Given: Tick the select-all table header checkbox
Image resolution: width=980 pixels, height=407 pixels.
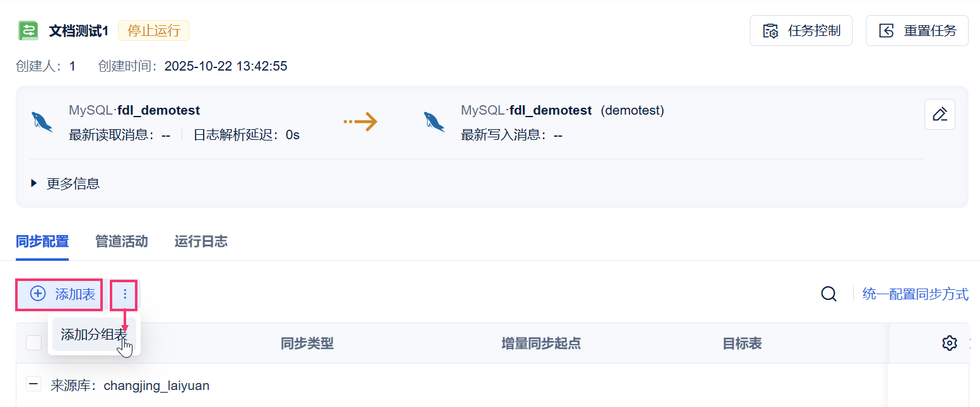Looking at the screenshot, I should pos(34,343).
